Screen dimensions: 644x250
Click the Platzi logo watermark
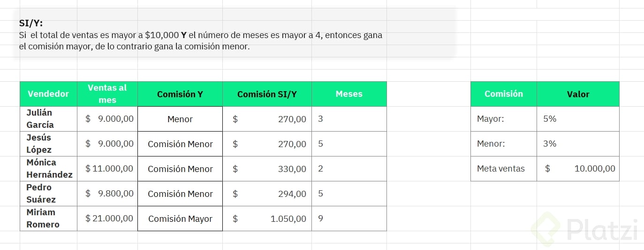[585, 229]
